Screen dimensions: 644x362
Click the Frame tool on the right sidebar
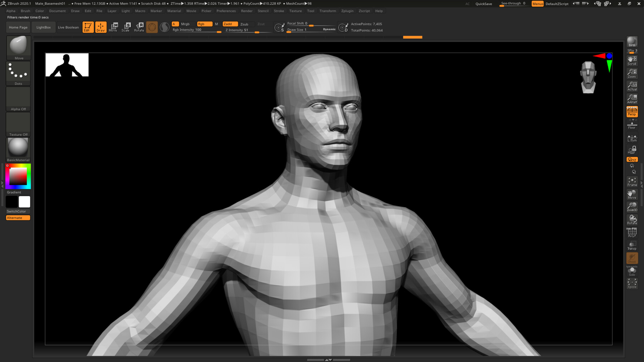(x=632, y=182)
